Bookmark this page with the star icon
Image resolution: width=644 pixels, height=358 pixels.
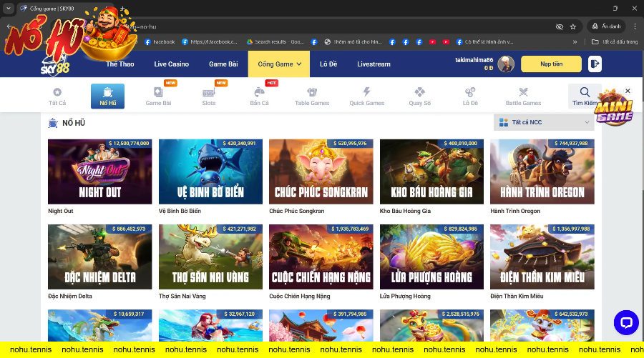573,26
